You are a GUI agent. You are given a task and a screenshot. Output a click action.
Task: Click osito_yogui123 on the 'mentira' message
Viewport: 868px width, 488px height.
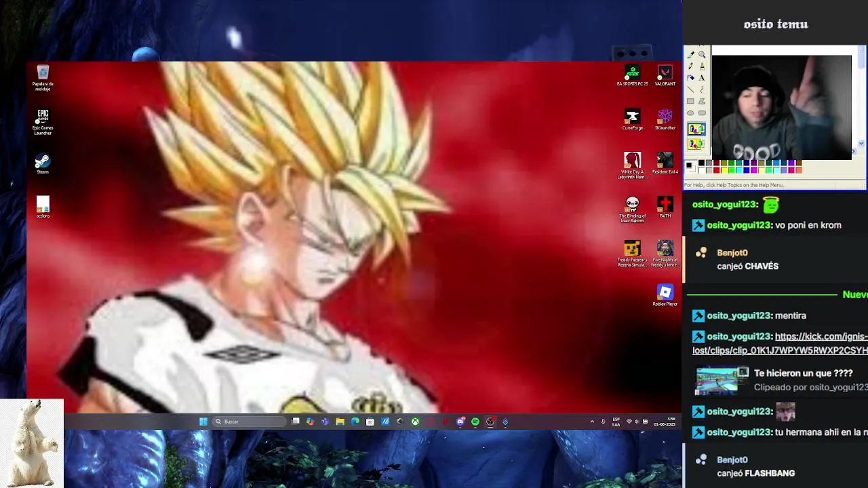pyautogui.click(x=739, y=316)
